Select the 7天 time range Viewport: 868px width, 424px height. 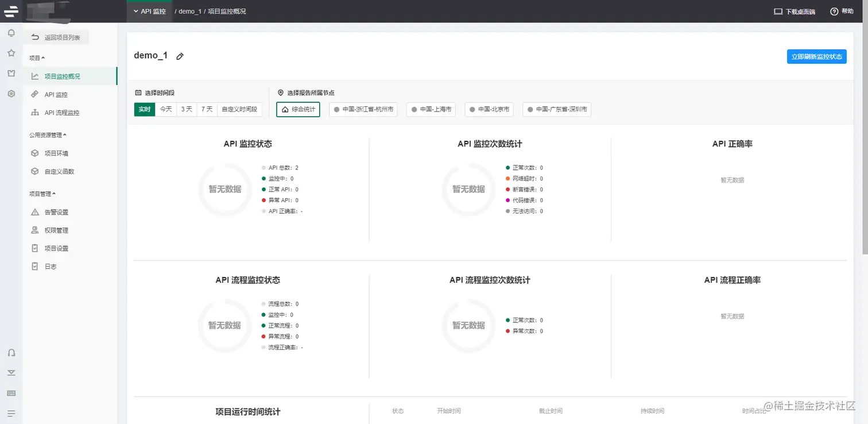point(207,109)
